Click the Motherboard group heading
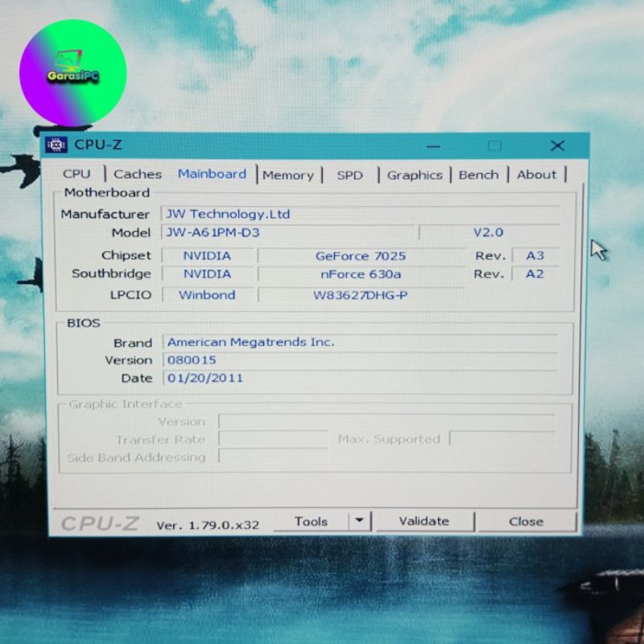This screenshot has width=644, height=644. (107, 192)
